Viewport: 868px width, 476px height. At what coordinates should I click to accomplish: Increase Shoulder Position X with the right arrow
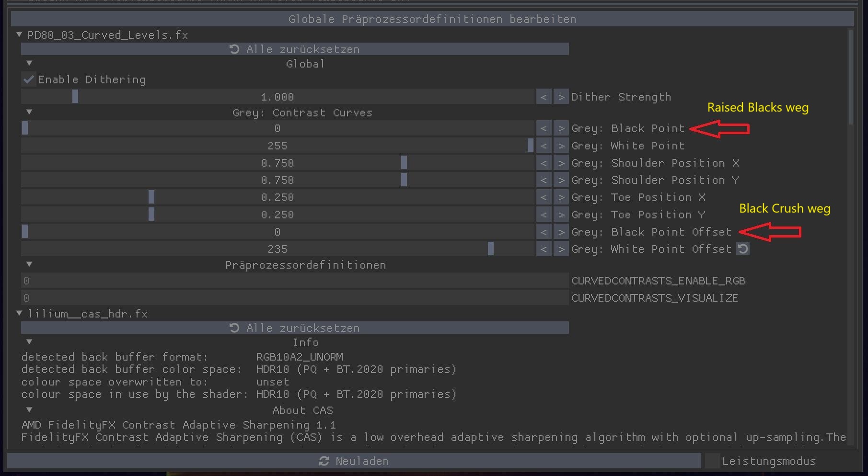click(x=561, y=163)
